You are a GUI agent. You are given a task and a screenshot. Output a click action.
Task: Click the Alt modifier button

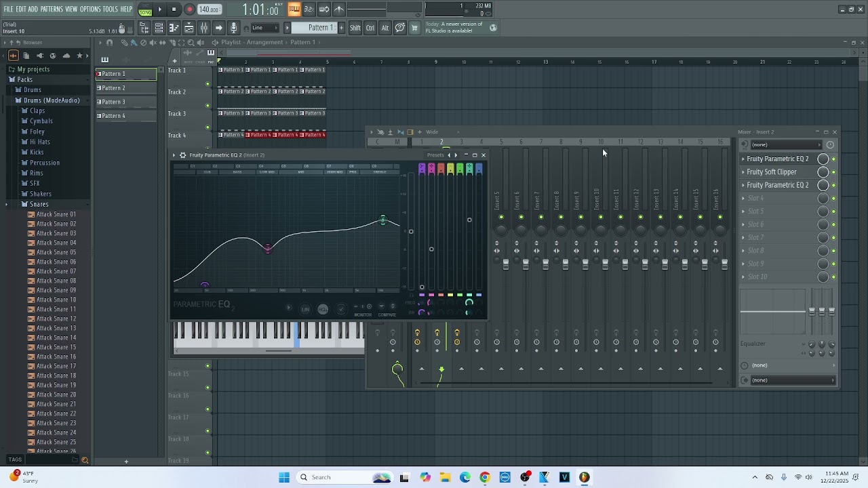coord(385,28)
